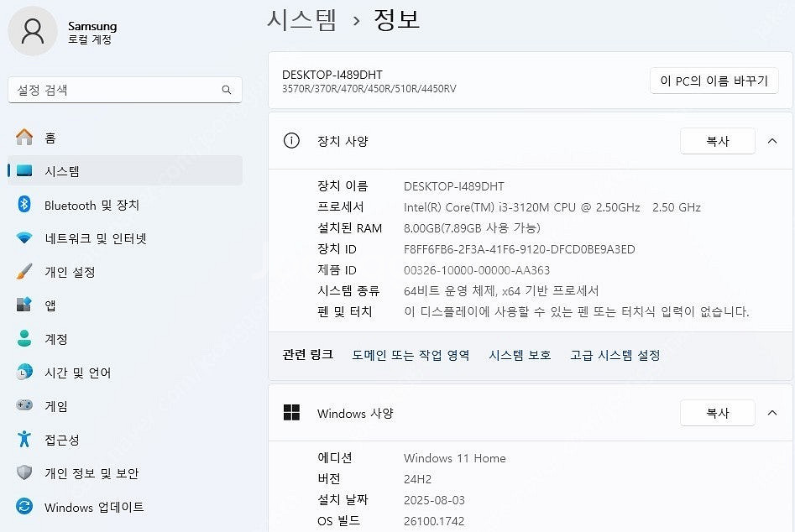The image size is (795, 532).
Task: Click 시스템 in the breadcrumb header
Action: (x=301, y=20)
